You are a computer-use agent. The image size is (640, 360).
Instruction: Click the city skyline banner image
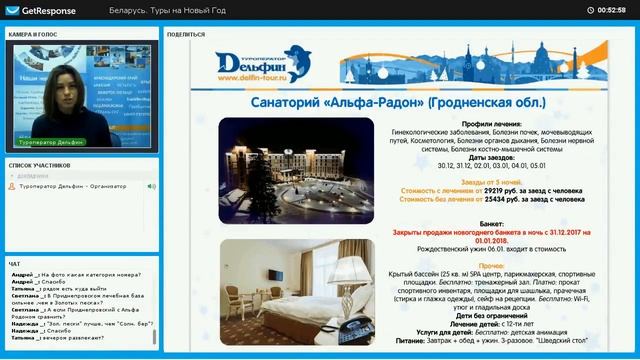pos(473,62)
